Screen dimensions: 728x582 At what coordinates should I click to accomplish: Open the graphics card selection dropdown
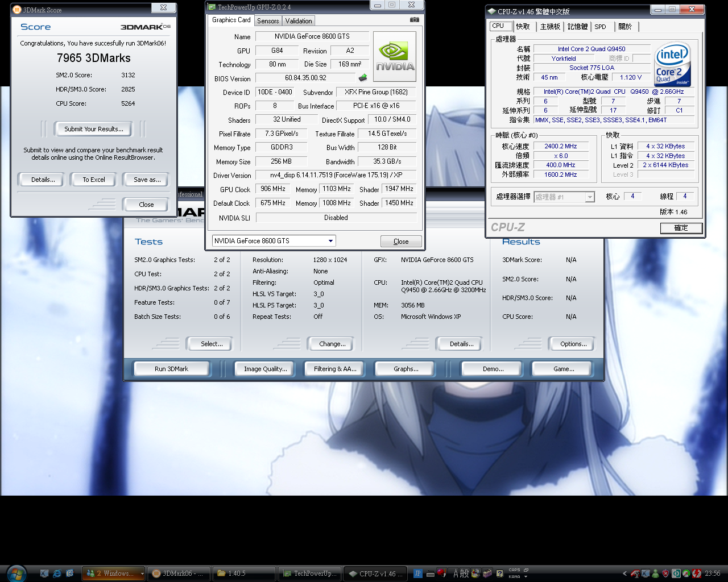tap(330, 241)
